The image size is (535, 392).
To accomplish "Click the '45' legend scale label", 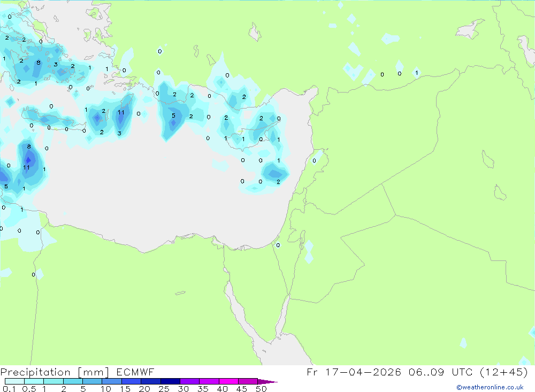I will tap(242, 389).
